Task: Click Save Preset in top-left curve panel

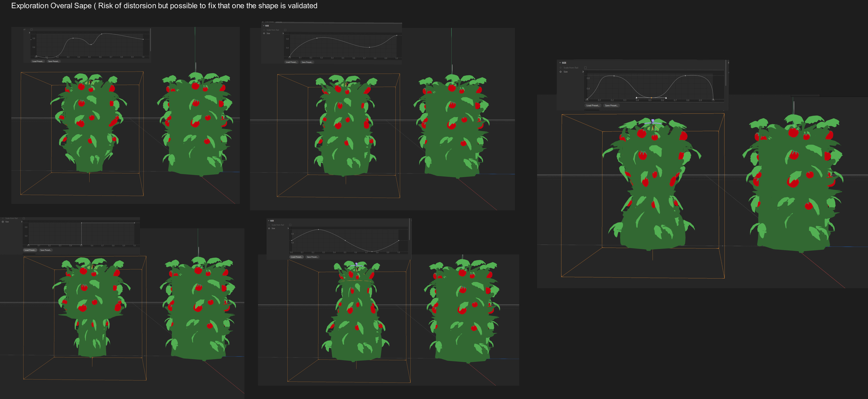Action: tap(53, 61)
